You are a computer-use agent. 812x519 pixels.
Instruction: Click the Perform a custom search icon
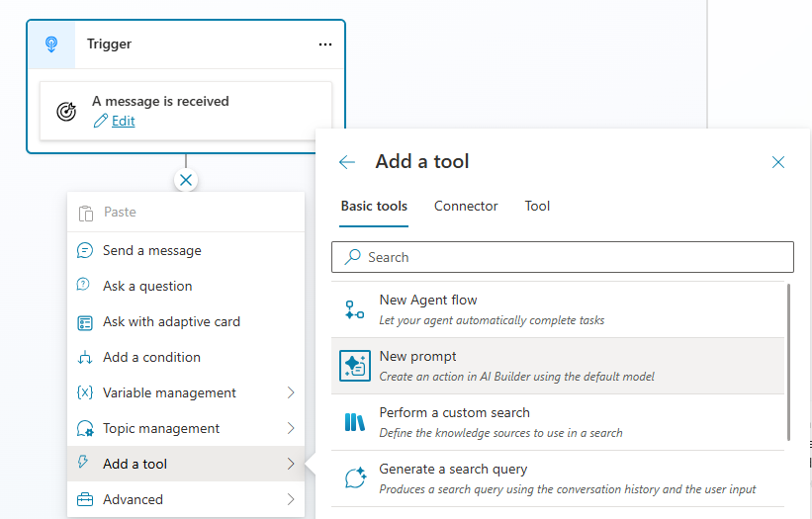pos(355,422)
